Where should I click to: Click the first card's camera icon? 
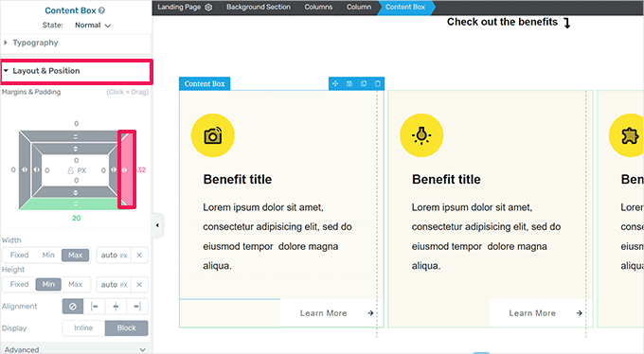click(213, 135)
